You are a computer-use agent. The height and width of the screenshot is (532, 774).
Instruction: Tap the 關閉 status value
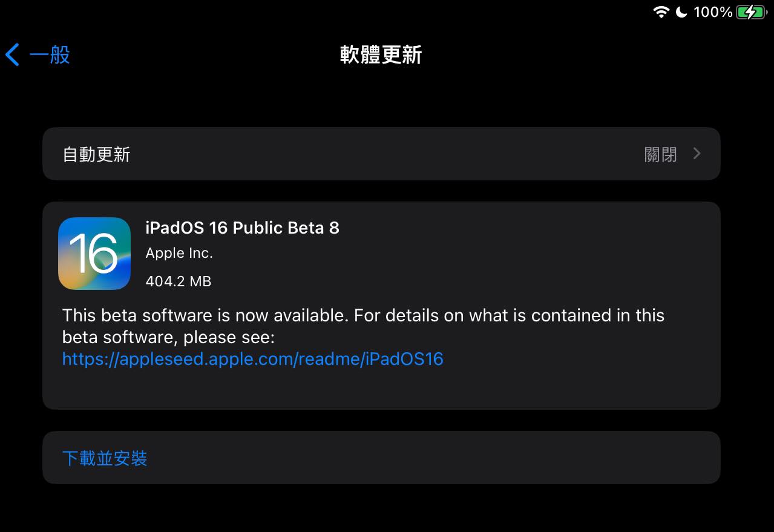click(x=661, y=154)
